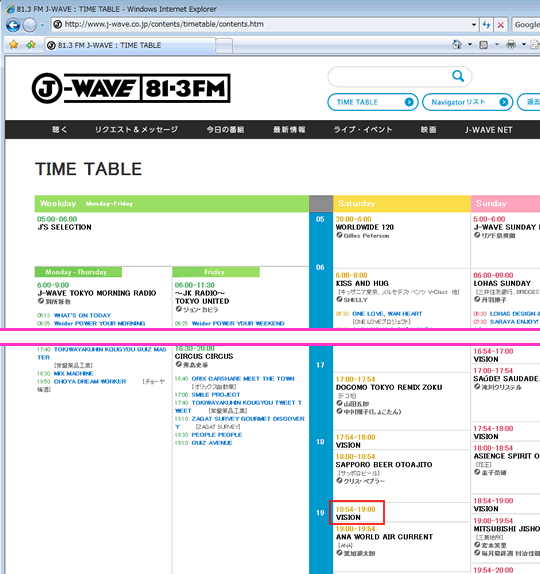
Task: Click navigator icon beside クリス・ペプラー
Action: [339, 480]
